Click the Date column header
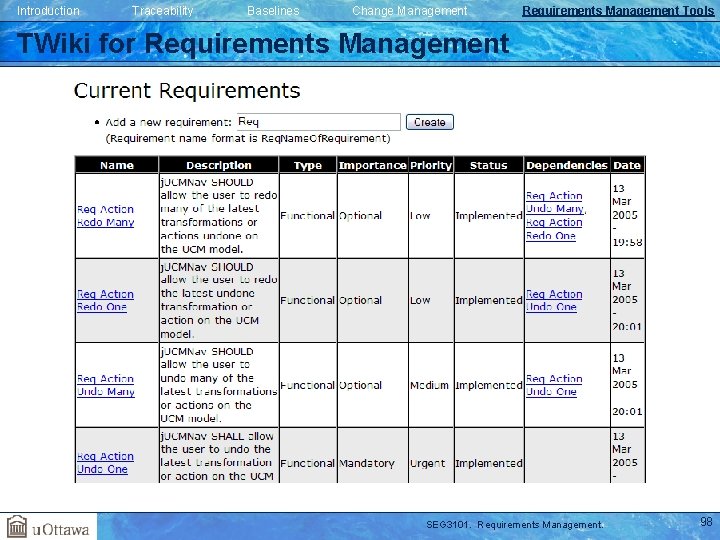The width and height of the screenshot is (720, 540). tap(627, 165)
